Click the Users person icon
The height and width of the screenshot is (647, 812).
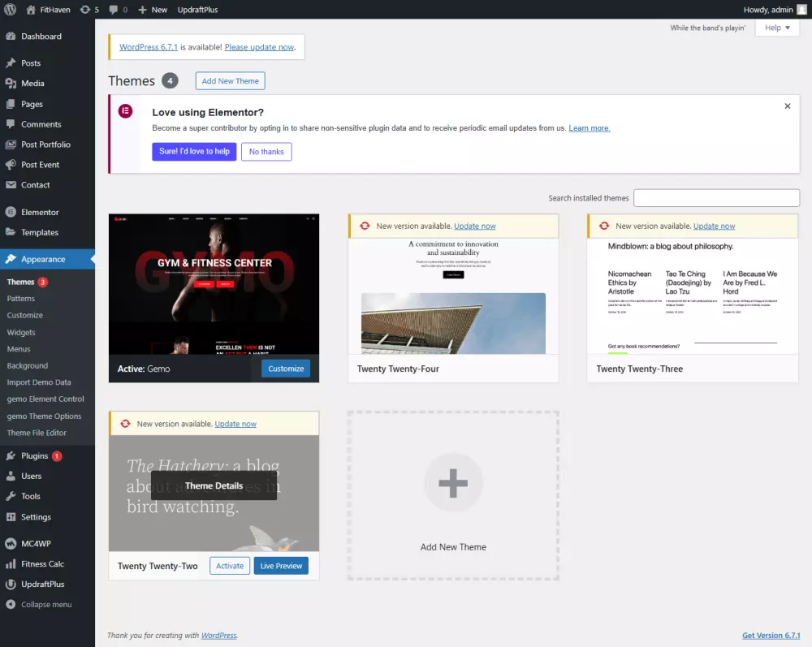click(11, 476)
